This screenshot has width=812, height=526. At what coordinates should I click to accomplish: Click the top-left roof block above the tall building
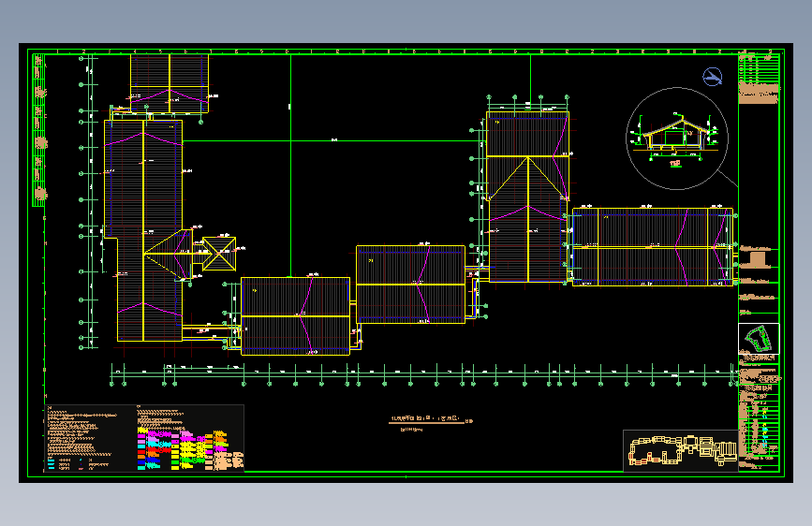pyautogui.click(x=170, y=83)
